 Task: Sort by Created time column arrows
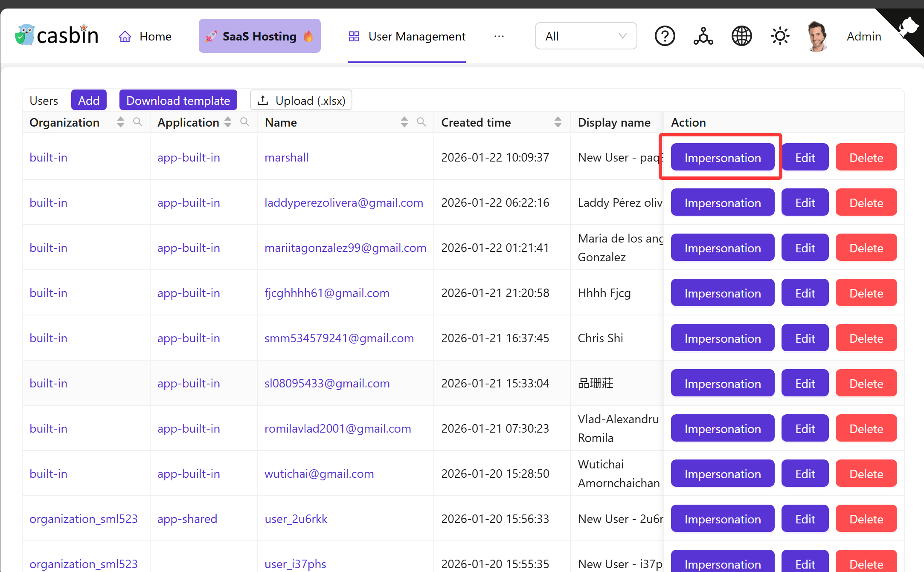pos(558,122)
